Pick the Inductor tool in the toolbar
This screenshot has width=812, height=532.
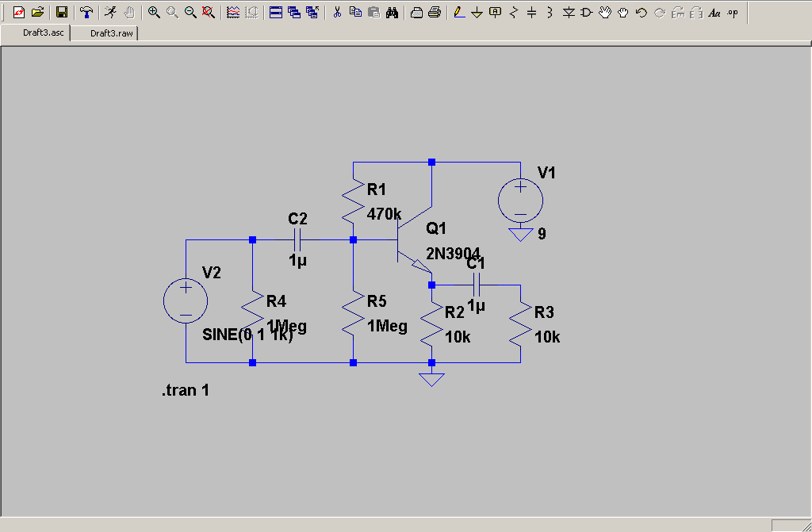coord(550,12)
